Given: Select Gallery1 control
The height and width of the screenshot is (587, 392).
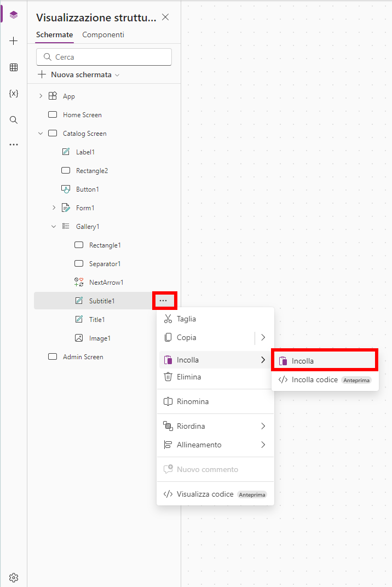Looking at the screenshot, I should pos(88,227).
